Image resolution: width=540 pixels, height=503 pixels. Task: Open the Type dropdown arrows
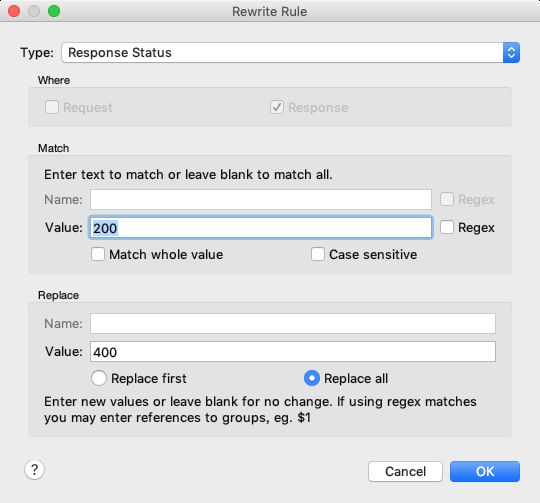coord(511,53)
